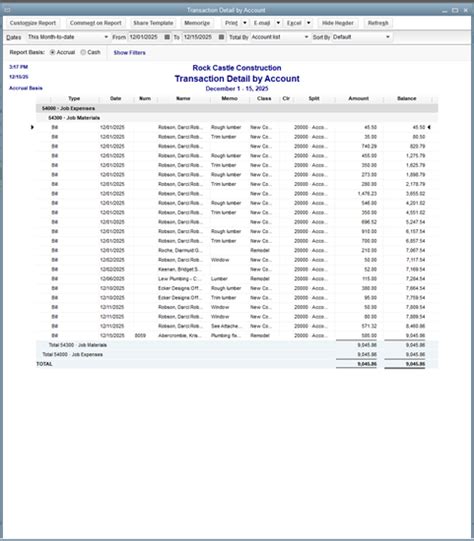474x541 pixels.
Task: Open the Customize Report dialog
Action: tap(33, 23)
